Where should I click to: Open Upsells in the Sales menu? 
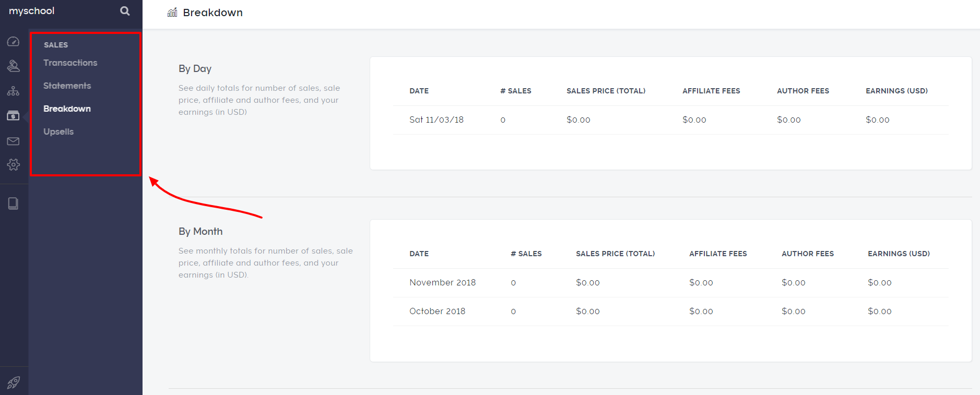pyautogui.click(x=58, y=131)
